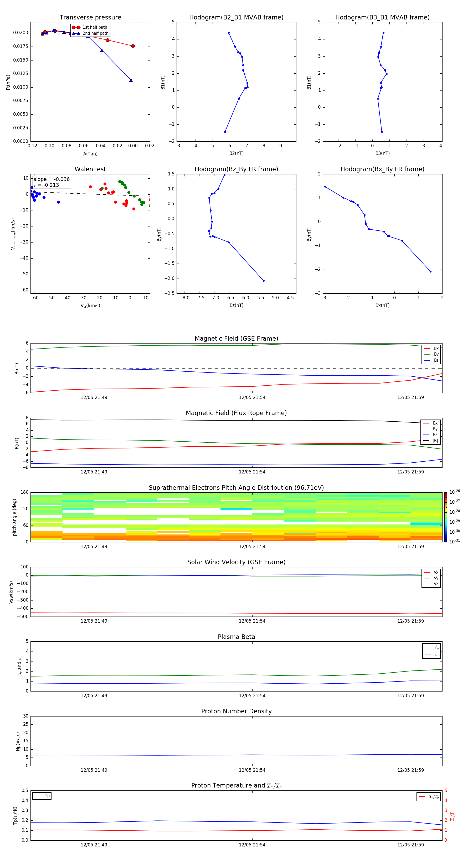Select the '1st half path' legend entry
The image size is (473, 868).
pos(90,27)
